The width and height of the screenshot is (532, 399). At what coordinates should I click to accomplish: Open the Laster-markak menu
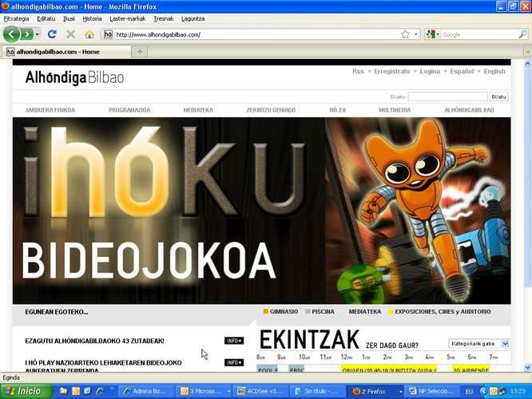[x=128, y=18]
